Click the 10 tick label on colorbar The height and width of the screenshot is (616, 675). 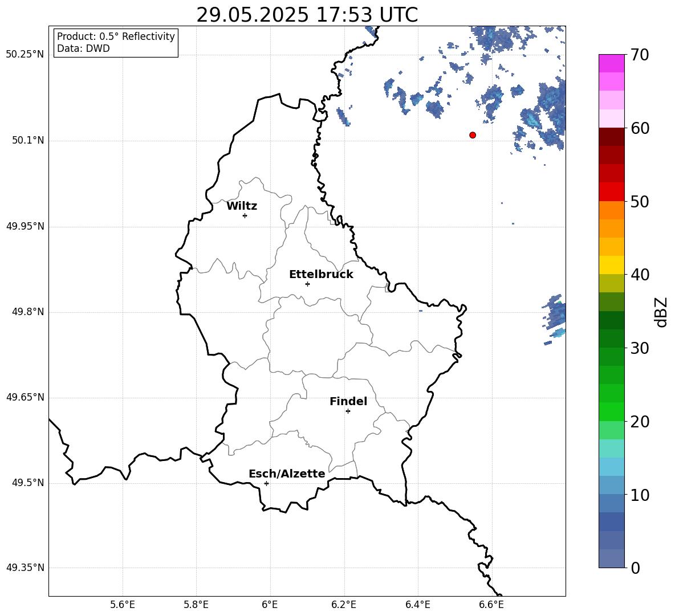(640, 495)
